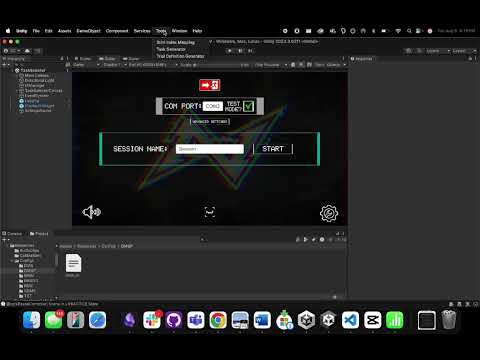Open the Component menu
Screen dimensions: 480x360
117,31
